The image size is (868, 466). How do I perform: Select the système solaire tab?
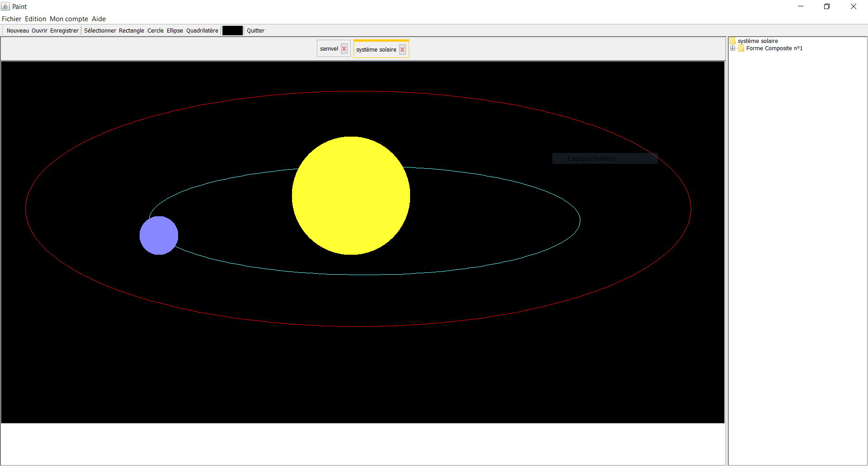(376, 50)
